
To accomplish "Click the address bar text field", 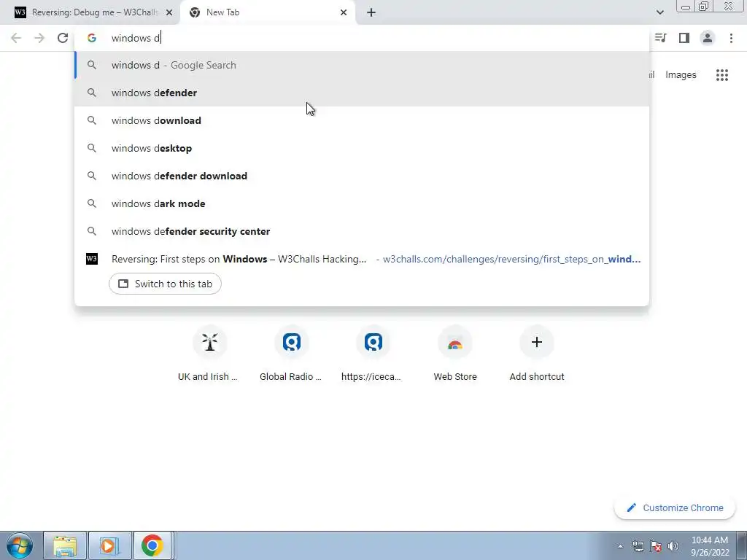I will (x=362, y=38).
